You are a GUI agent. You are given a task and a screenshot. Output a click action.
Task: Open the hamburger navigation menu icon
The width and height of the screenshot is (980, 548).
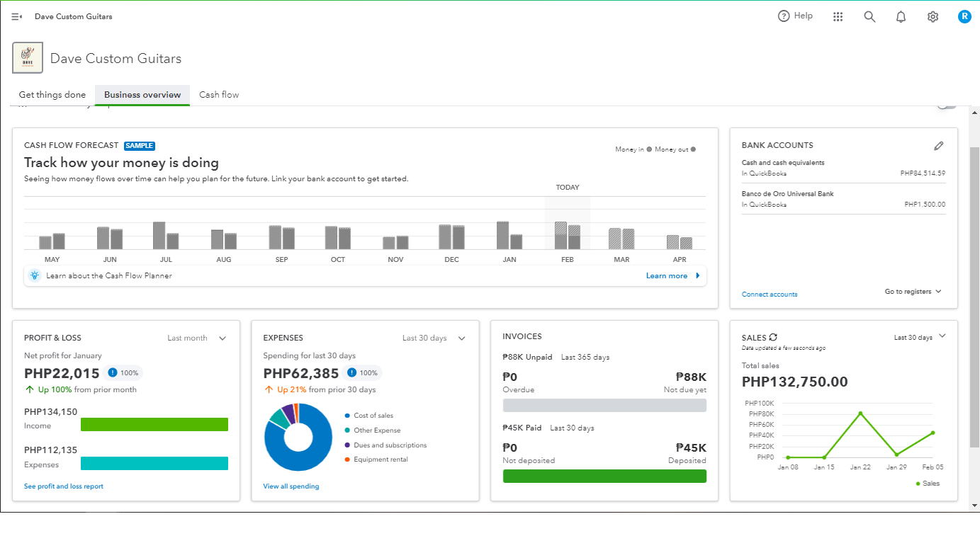pos(17,16)
